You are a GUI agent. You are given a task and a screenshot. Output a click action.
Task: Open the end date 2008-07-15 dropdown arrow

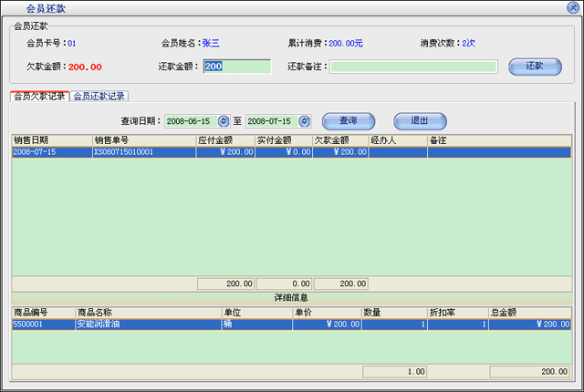304,121
